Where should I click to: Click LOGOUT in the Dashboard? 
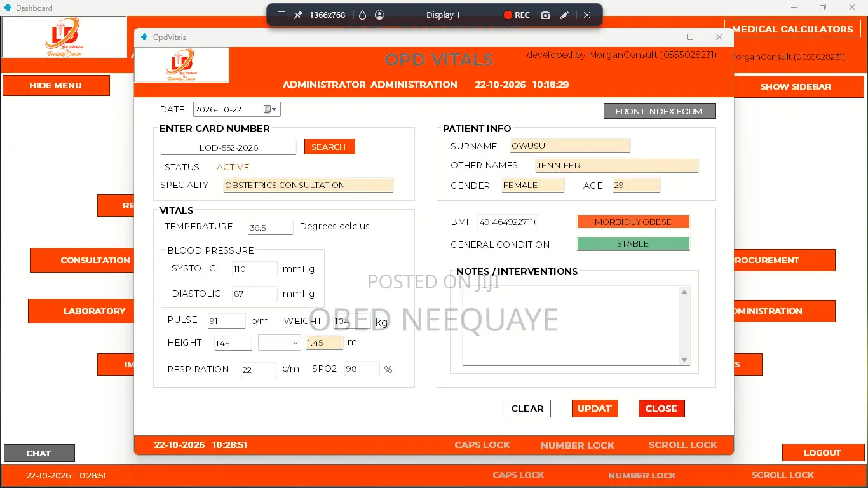pos(822,452)
